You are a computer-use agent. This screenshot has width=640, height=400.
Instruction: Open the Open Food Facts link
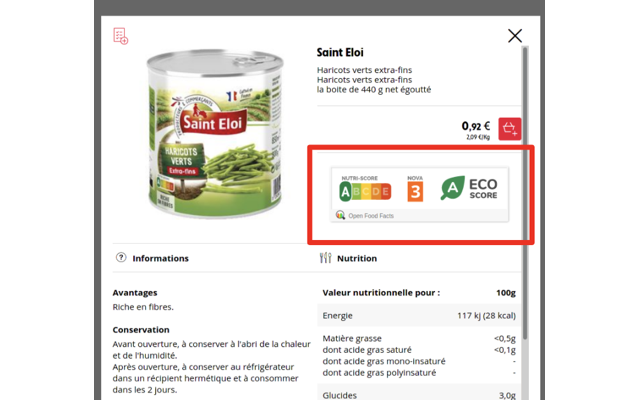coord(371,216)
